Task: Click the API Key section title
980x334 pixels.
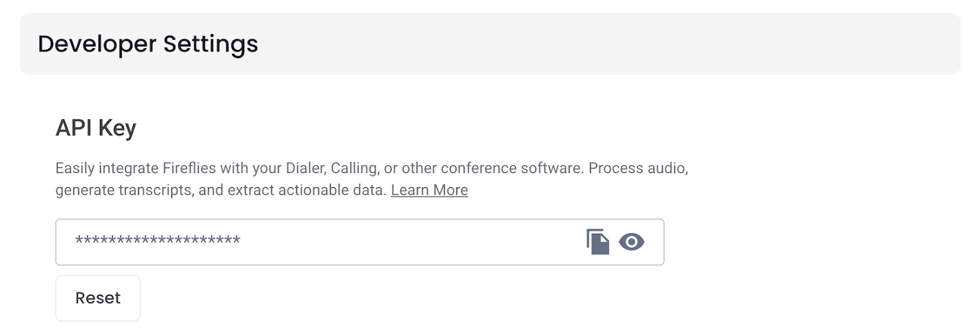Action: pyautogui.click(x=96, y=128)
